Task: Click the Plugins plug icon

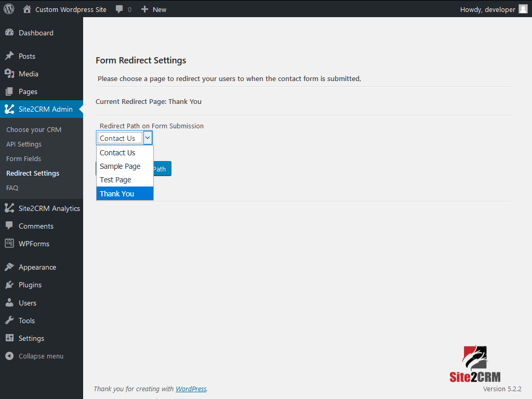Action: pos(9,285)
